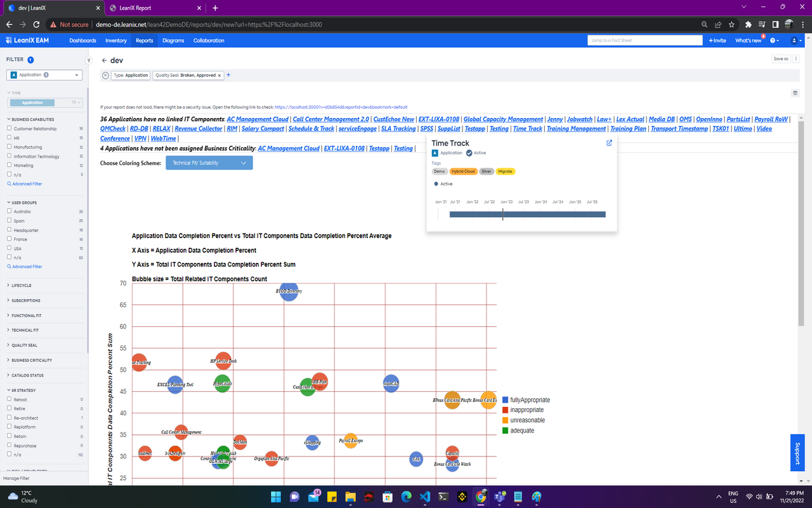Viewport: 812px width, 508px height.
Task: Open the AC Management Cloud link in first list
Action: pyautogui.click(x=258, y=119)
